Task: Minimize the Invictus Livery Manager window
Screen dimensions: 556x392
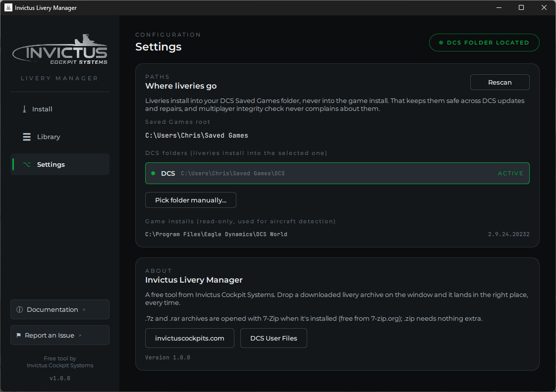Action: tap(499, 7)
